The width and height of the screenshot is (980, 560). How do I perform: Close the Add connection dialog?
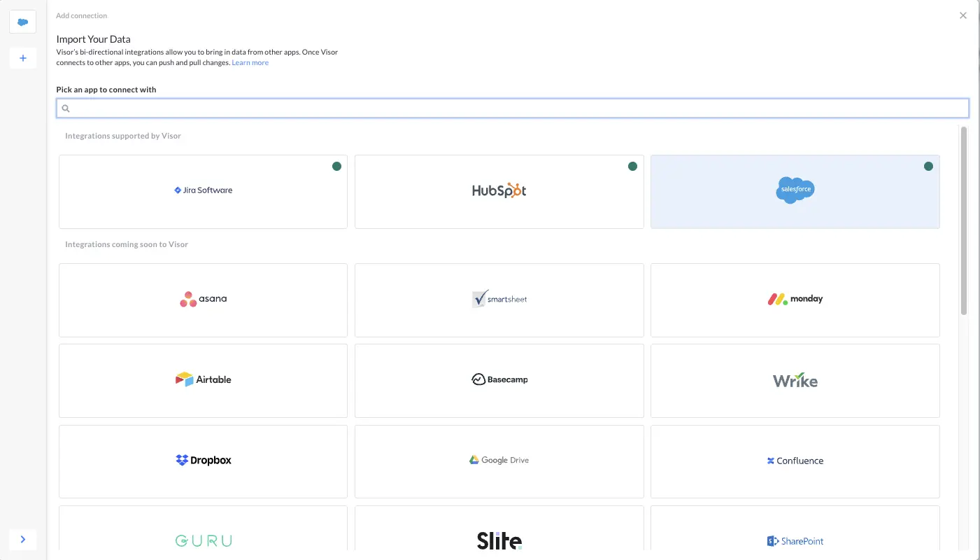point(963,15)
